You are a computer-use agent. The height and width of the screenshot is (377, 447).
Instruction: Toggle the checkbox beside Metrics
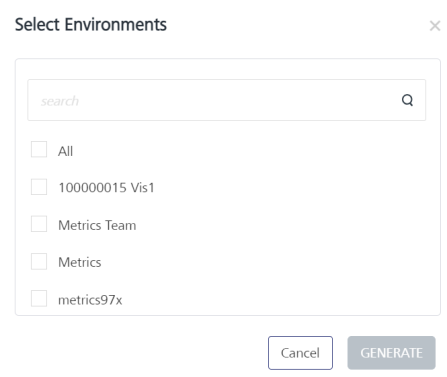39,261
